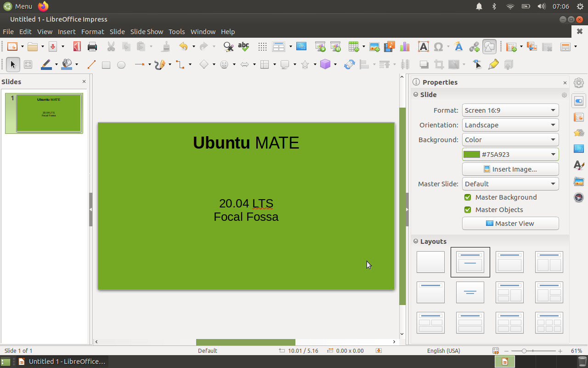Click the Print icon in toolbar

[92, 46]
